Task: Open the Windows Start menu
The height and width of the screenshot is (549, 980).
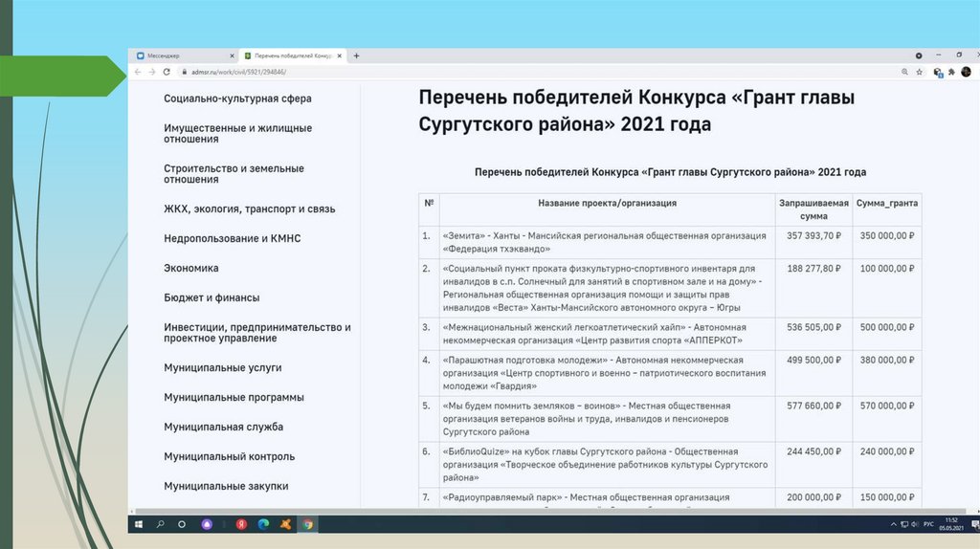Action: tap(139, 524)
